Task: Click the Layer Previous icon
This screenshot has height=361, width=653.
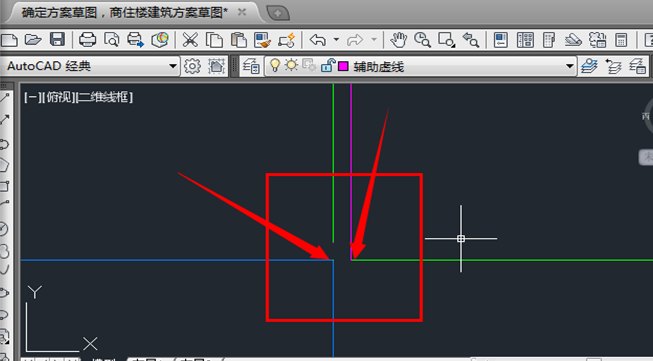Action: 613,66
